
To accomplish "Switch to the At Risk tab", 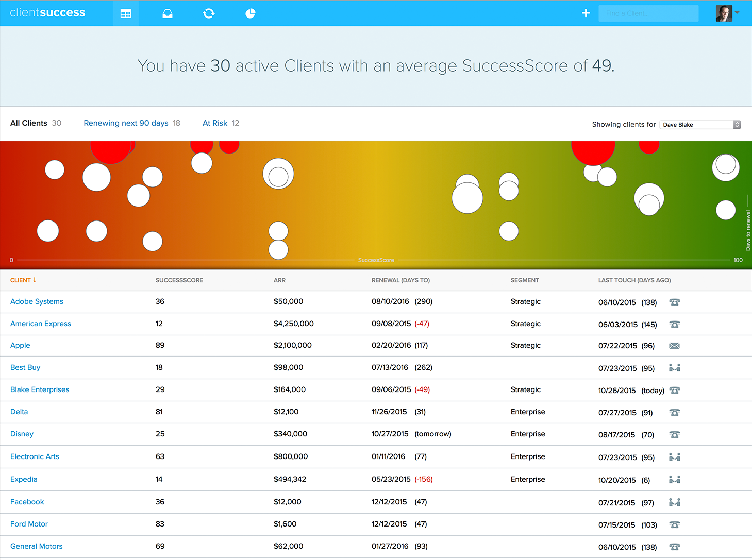I will tap(221, 123).
